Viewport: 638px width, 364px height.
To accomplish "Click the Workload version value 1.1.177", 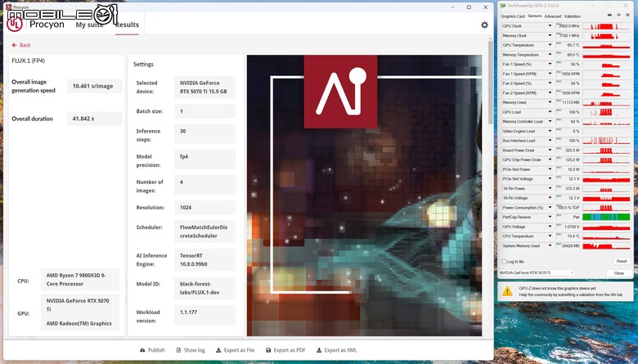I will click(x=204, y=315).
